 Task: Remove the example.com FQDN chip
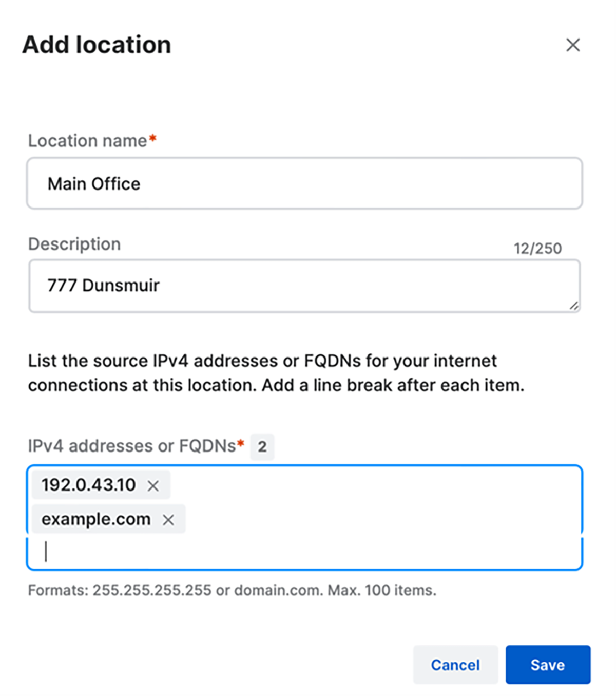tap(168, 520)
